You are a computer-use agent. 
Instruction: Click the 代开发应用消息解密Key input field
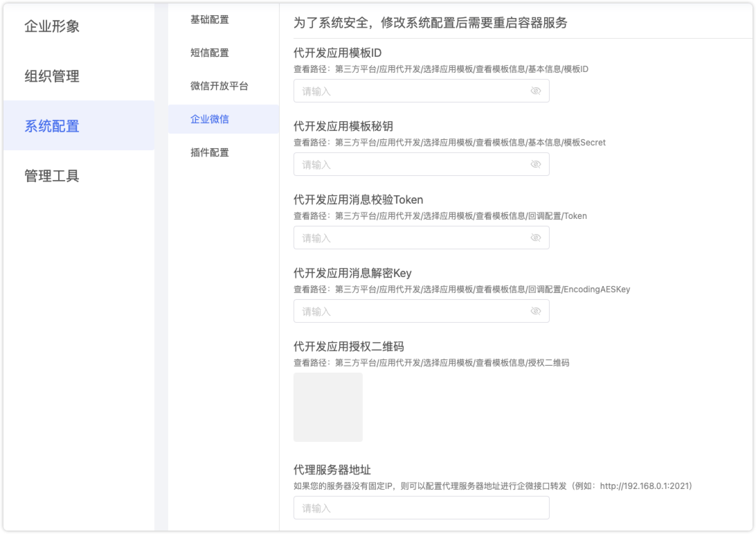[408, 312]
